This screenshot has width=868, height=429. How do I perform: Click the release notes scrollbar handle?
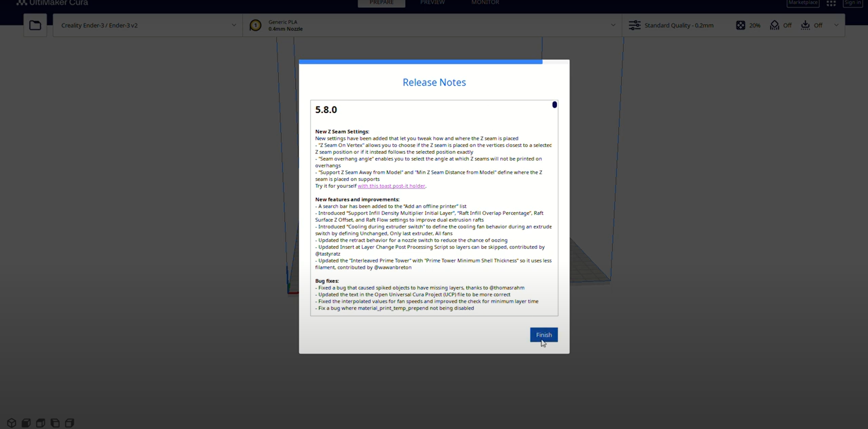pyautogui.click(x=554, y=105)
